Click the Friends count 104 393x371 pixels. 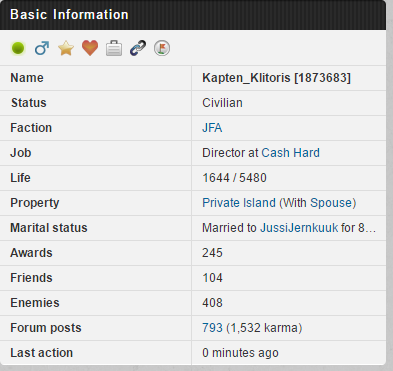[x=212, y=278]
